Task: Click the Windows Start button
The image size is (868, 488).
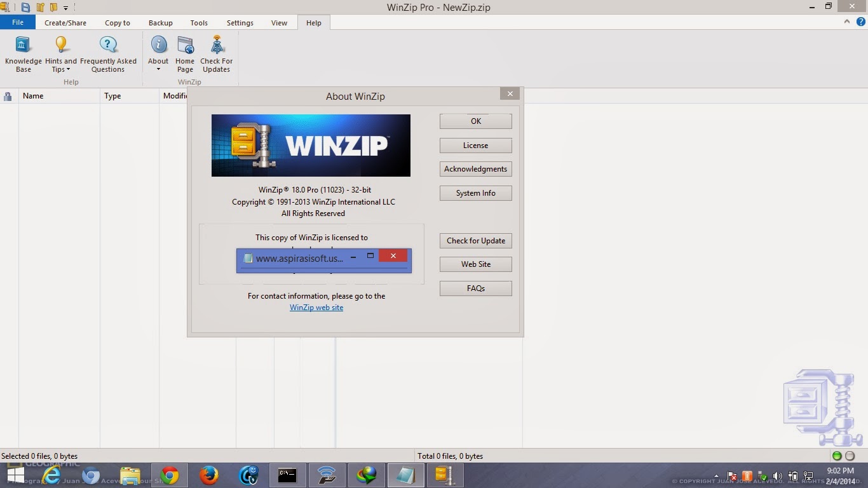Action: [x=15, y=475]
